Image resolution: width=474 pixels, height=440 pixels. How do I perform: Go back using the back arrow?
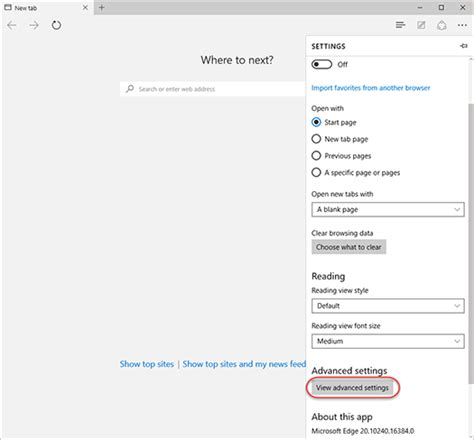(x=12, y=25)
